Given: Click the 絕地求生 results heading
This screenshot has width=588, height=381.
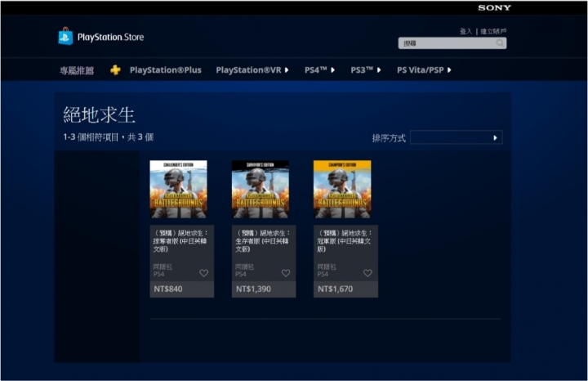Looking at the screenshot, I should pos(99,114).
